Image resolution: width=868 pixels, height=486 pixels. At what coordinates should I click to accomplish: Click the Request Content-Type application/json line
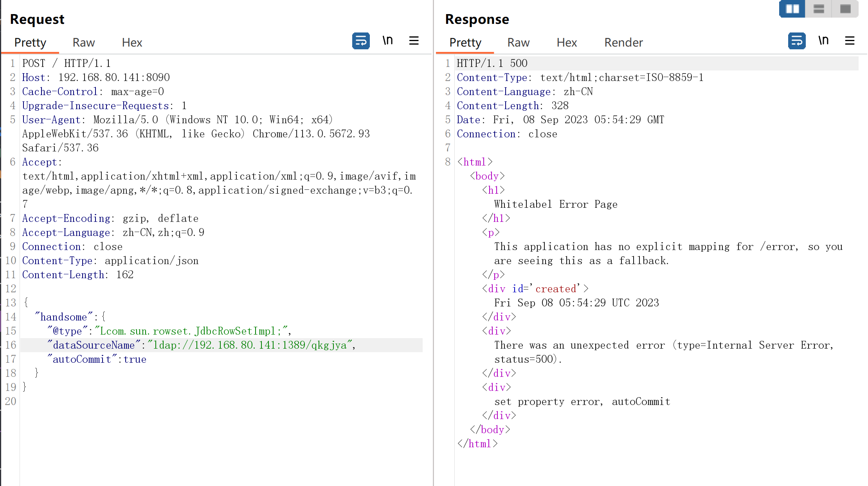pyautogui.click(x=110, y=261)
